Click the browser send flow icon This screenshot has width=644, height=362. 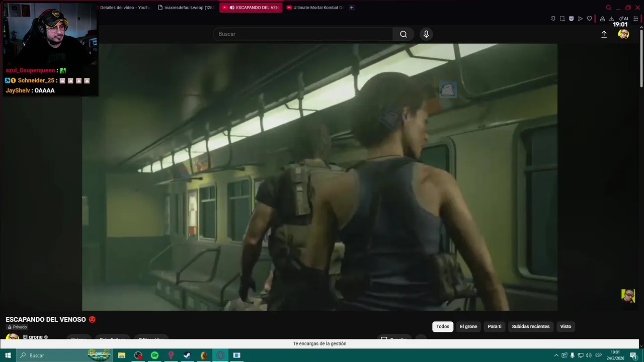coord(580,19)
